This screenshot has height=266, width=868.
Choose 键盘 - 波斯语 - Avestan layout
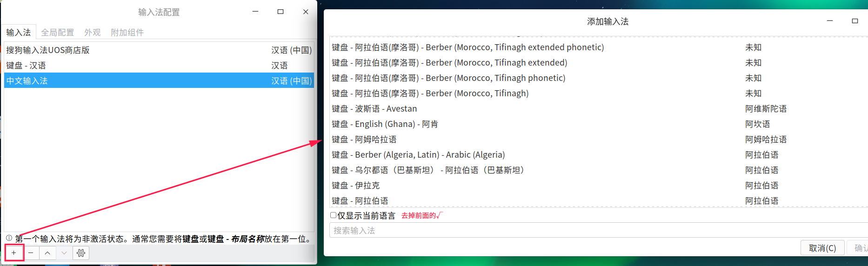599,109
